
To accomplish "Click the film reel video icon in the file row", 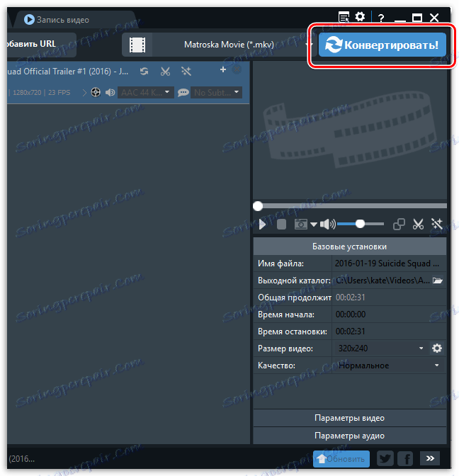I will (x=96, y=92).
